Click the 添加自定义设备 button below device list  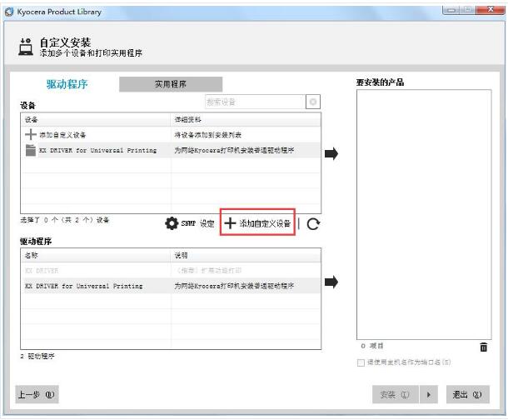(257, 223)
